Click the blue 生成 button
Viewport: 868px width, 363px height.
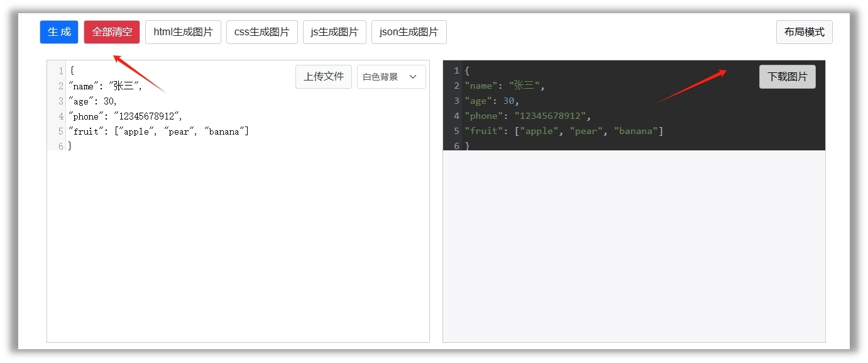pyautogui.click(x=59, y=32)
